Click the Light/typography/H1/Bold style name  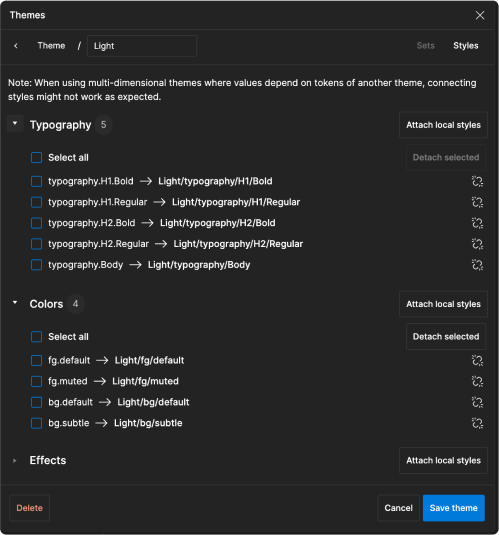pyautogui.click(x=215, y=181)
